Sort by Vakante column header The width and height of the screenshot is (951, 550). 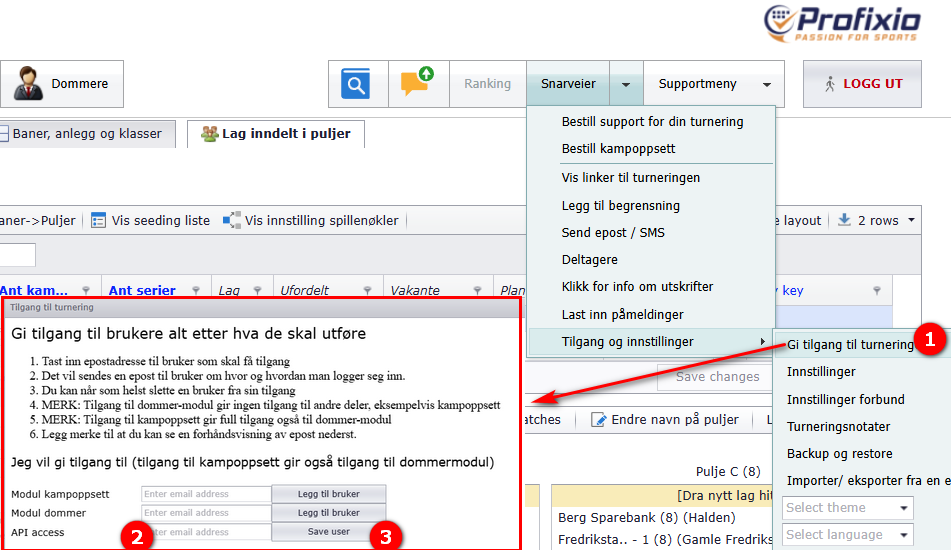(x=415, y=290)
